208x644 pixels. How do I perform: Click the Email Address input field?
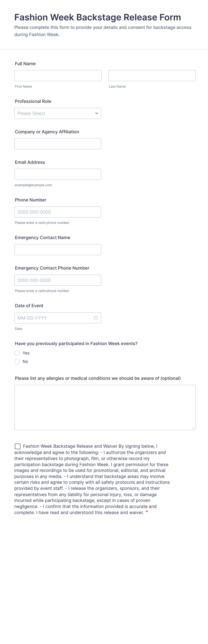(58, 174)
